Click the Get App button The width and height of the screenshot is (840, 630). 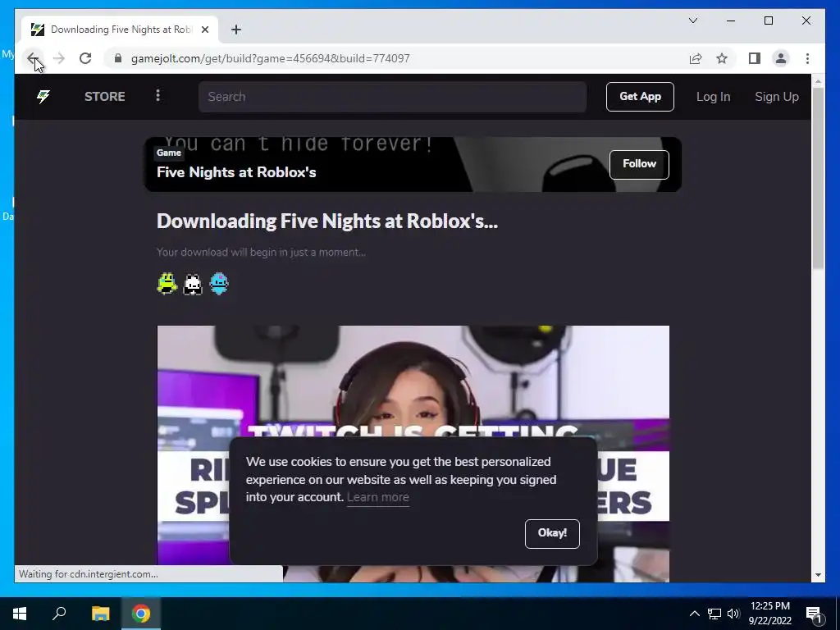640,97
